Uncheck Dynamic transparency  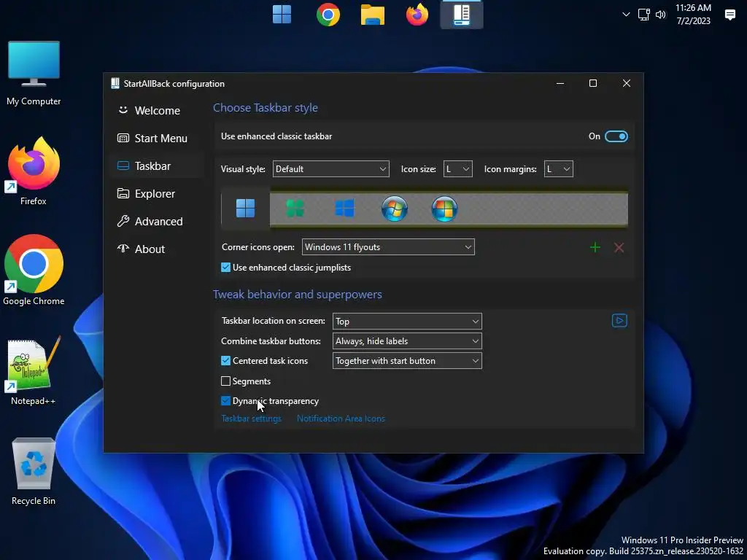tap(226, 401)
